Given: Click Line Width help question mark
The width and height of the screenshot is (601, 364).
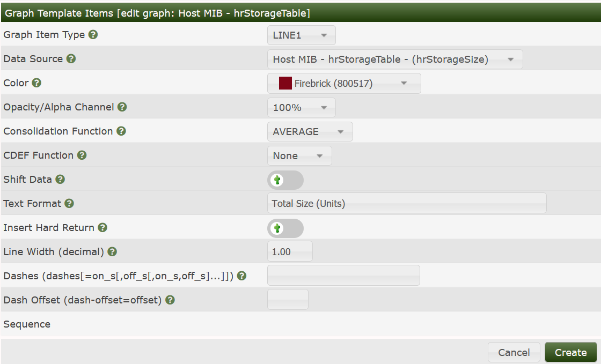Looking at the screenshot, I should click(x=112, y=252).
